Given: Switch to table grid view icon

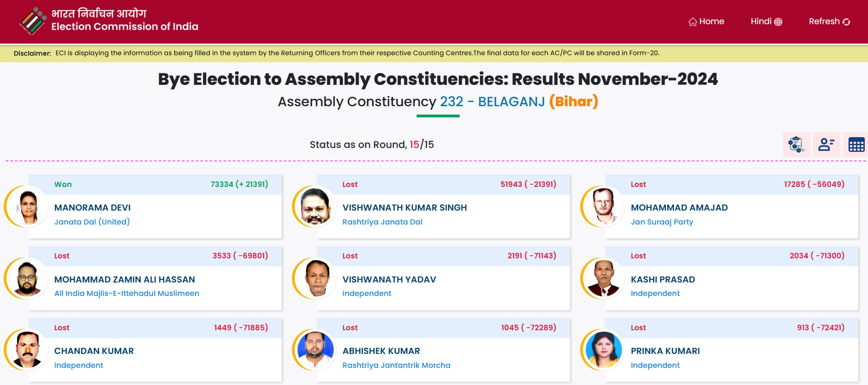Looking at the screenshot, I should click(856, 145).
